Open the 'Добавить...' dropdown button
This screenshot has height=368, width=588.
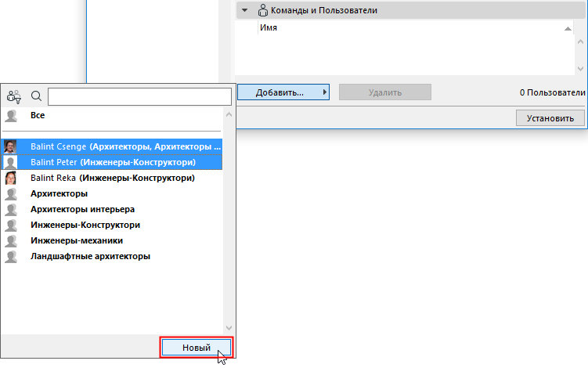pyautogui.click(x=283, y=92)
